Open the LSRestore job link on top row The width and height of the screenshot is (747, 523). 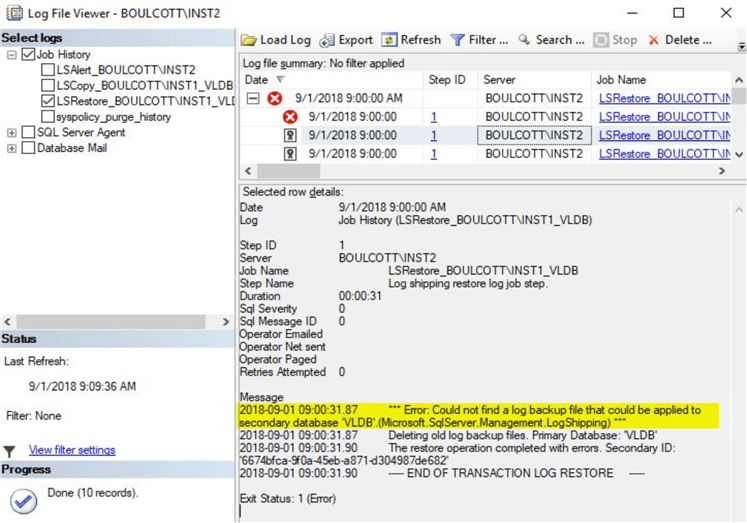(x=664, y=99)
